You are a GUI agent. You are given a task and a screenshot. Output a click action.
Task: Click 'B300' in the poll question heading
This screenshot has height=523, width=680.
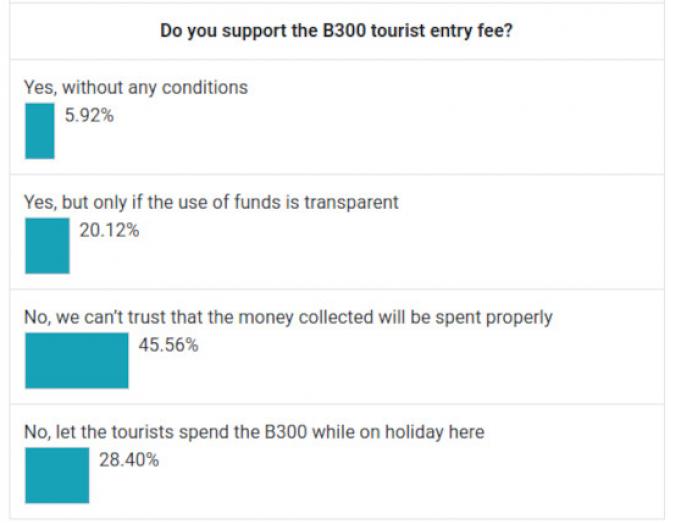point(344,31)
